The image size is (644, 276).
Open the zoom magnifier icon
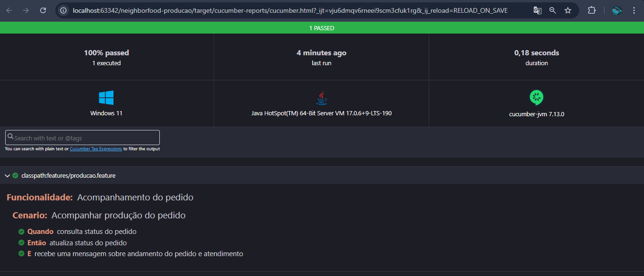[x=553, y=10]
